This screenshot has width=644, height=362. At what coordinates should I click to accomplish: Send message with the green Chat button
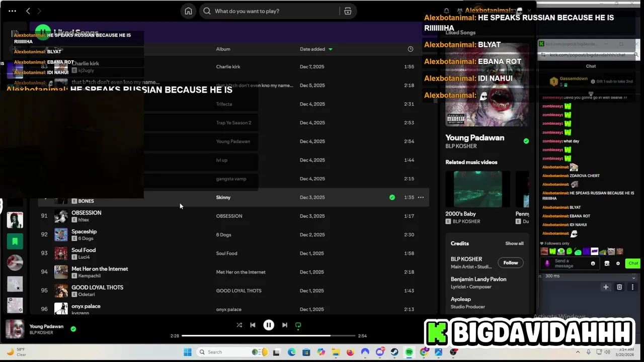coord(633,263)
